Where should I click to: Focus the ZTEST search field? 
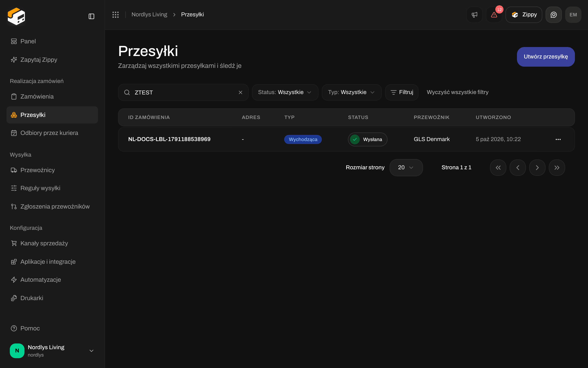pos(183,92)
